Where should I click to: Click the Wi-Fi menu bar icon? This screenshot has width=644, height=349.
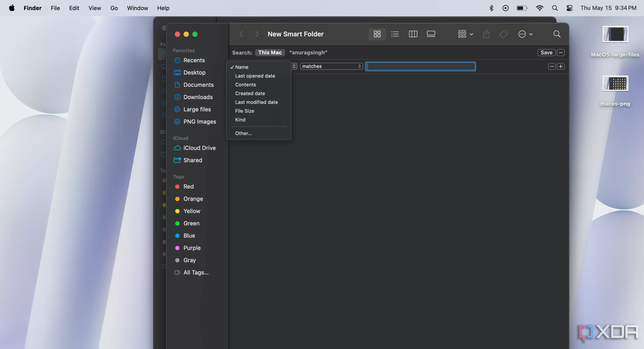point(540,8)
